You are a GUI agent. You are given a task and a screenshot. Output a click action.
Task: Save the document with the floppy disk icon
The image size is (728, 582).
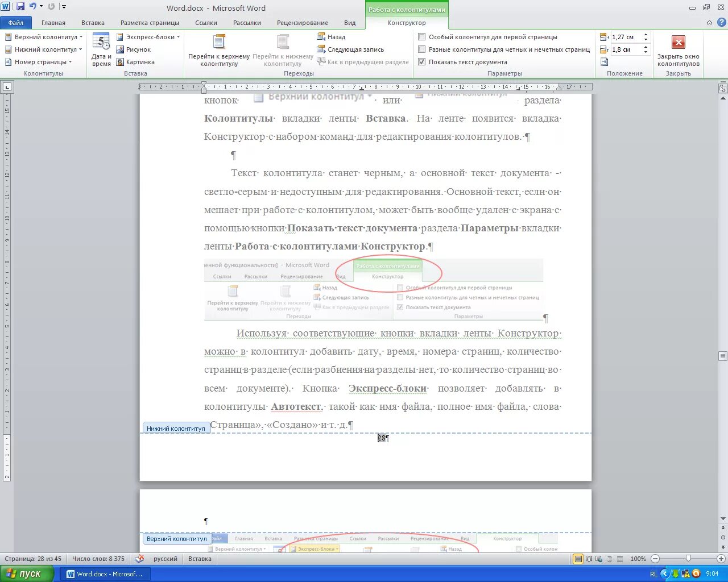(20, 7)
